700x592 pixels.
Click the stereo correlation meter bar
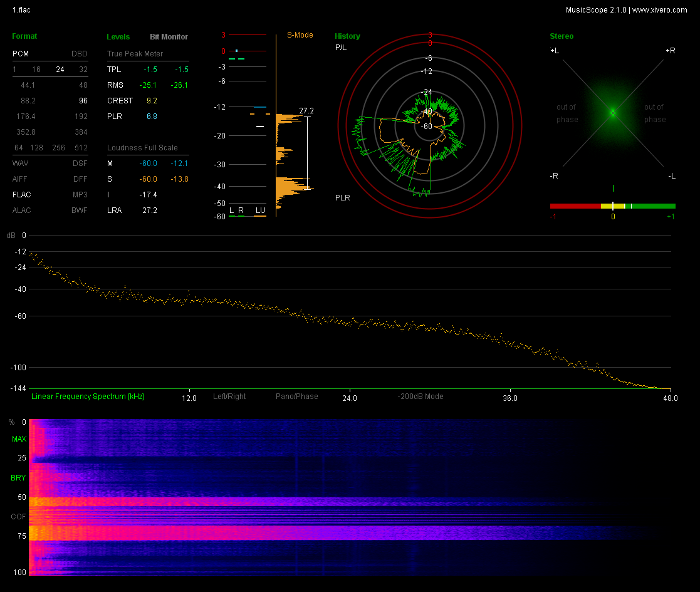(612, 205)
